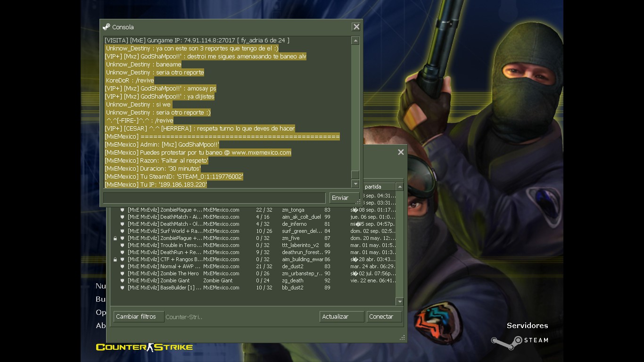Screen dimensions: 644x362
Task: Click 'Counter-Stri..' filter text in browser
Action: pyautogui.click(x=184, y=317)
